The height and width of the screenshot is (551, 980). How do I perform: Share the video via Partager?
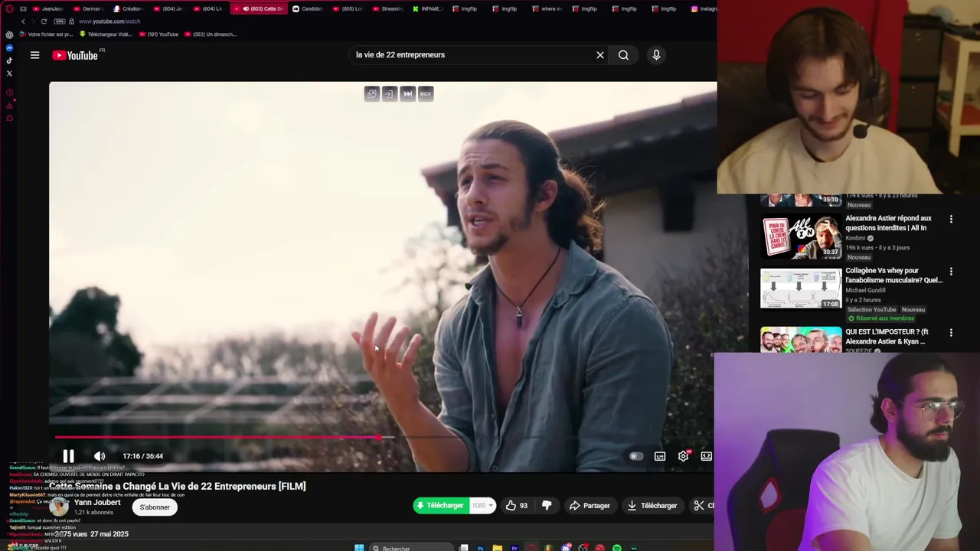[590, 506]
